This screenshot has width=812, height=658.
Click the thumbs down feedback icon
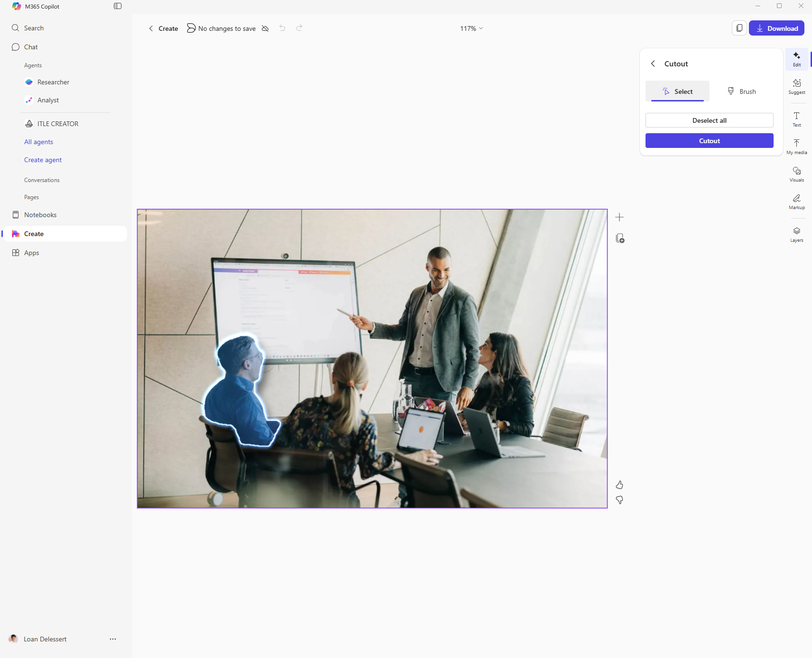pyautogui.click(x=619, y=500)
